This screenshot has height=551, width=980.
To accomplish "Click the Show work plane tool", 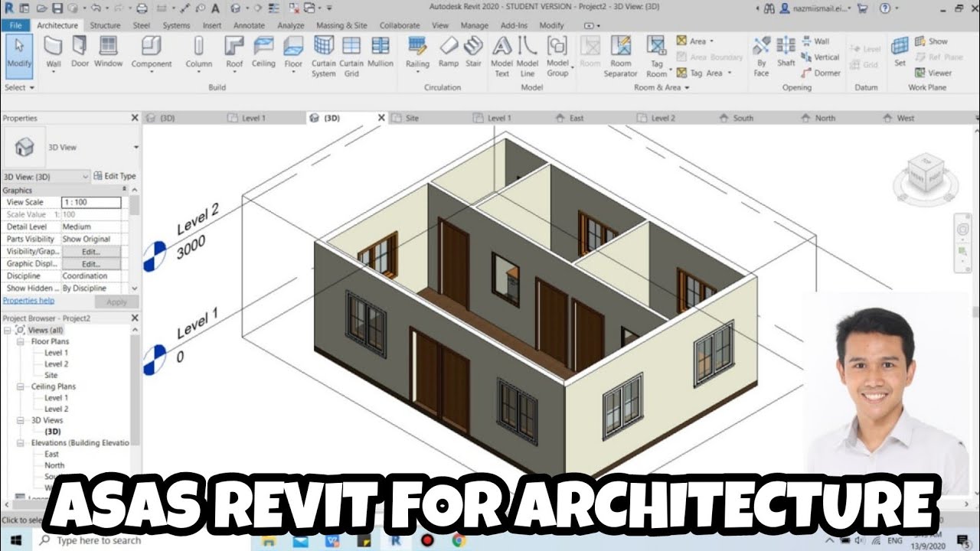I will pos(931,41).
